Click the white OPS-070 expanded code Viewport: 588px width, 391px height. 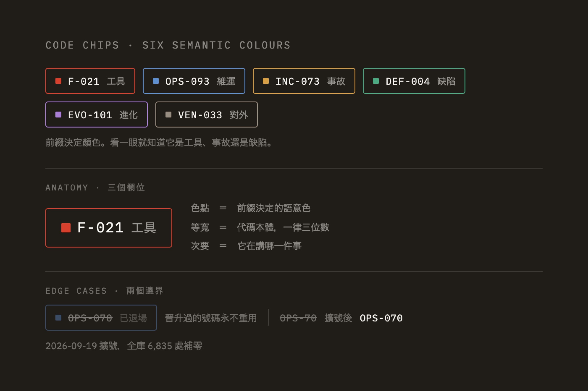tap(381, 318)
